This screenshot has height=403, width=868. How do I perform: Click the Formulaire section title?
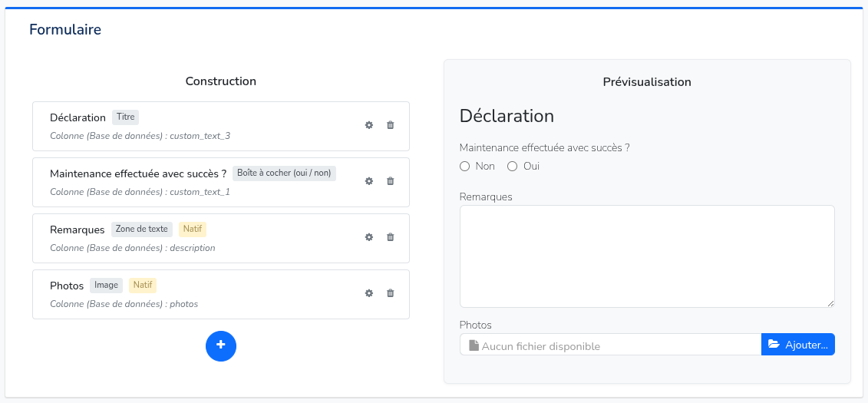click(65, 29)
